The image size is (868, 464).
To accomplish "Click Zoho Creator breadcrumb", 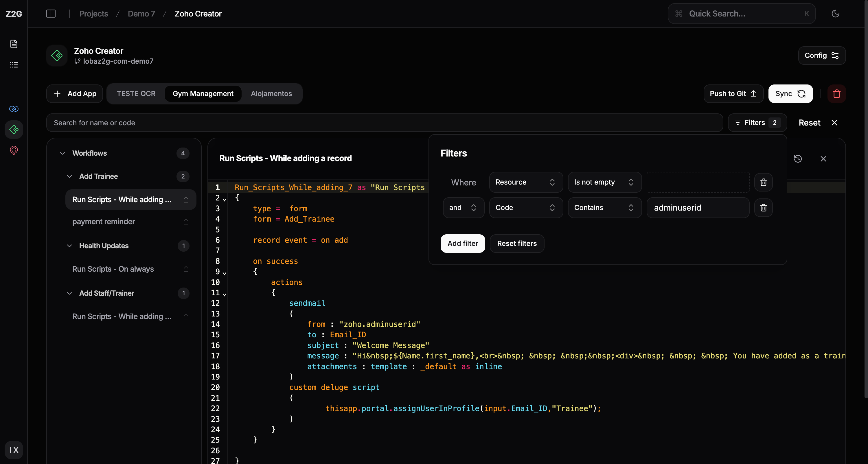I will click(x=198, y=14).
